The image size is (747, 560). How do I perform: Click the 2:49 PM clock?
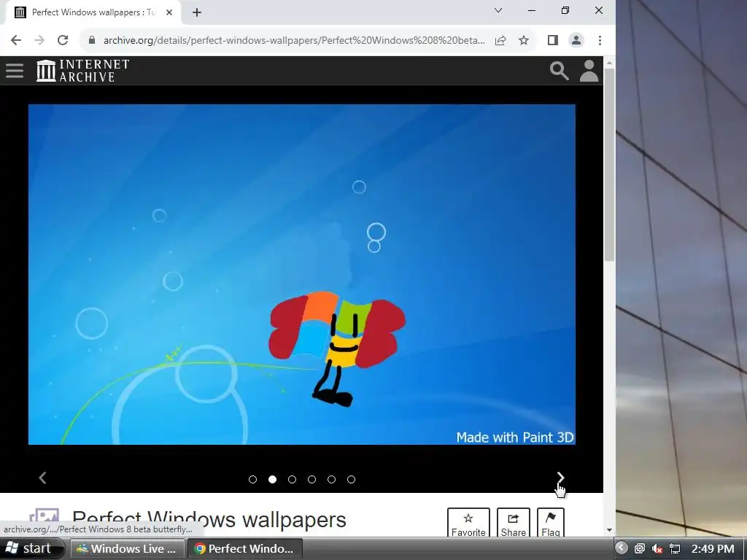tap(713, 548)
